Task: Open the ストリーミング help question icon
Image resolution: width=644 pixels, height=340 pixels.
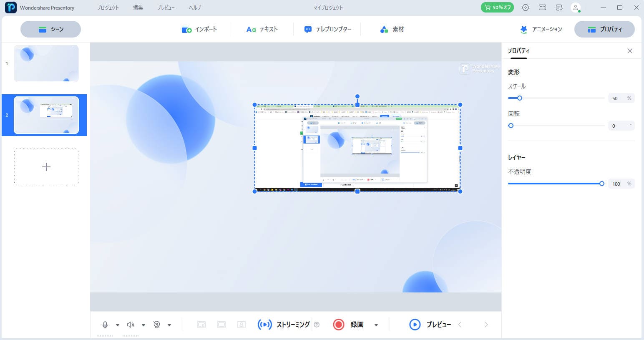Action: [317, 325]
